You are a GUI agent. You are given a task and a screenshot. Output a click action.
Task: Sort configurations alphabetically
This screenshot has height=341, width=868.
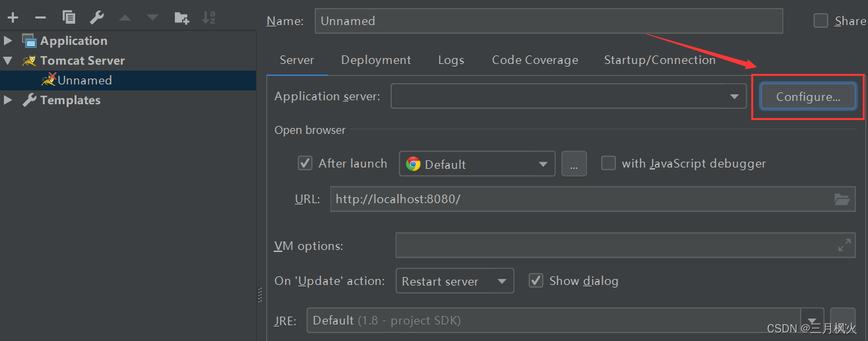(x=209, y=17)
